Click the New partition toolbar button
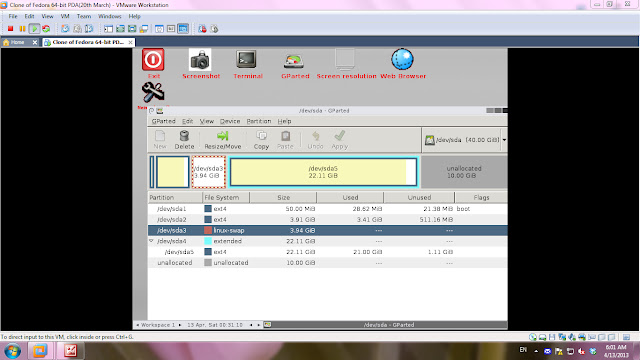The height and width of the screenshot is (360, 640). click(160, 140)
